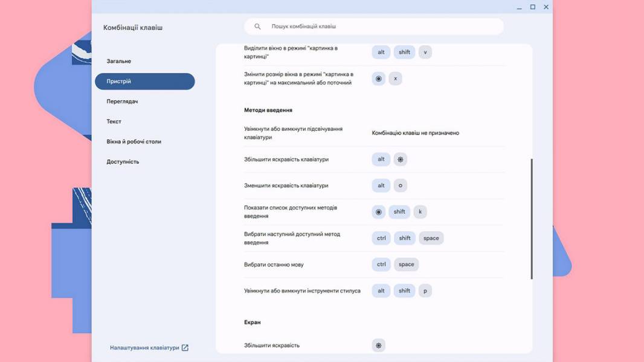Click the p key in stylus tools shortcut
Viewport: 644px width, 362px height.
click(x=425, y=291)
